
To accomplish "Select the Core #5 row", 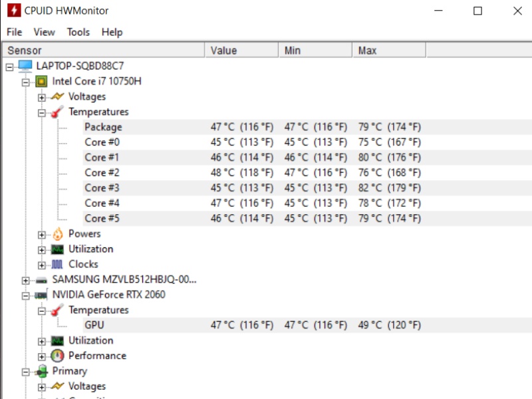I will [x=307, y=219].
